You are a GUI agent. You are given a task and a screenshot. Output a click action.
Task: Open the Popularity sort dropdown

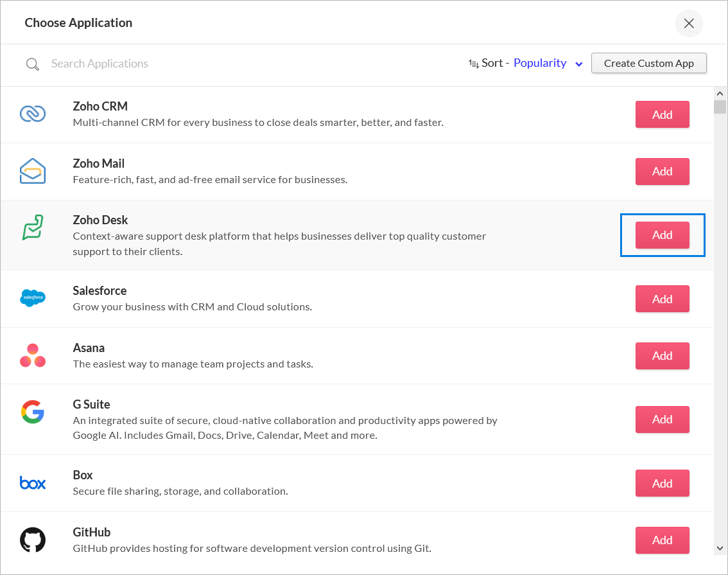540,63
